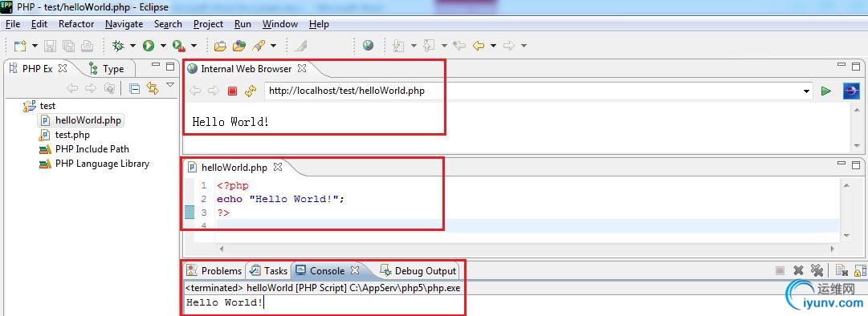Run the script with green Run icon
Screen dimensions: 868x316
pos(148,46)
